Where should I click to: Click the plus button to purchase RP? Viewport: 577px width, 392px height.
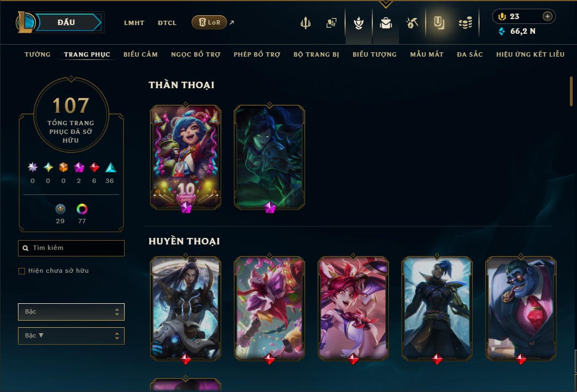[x=548, y=16]
